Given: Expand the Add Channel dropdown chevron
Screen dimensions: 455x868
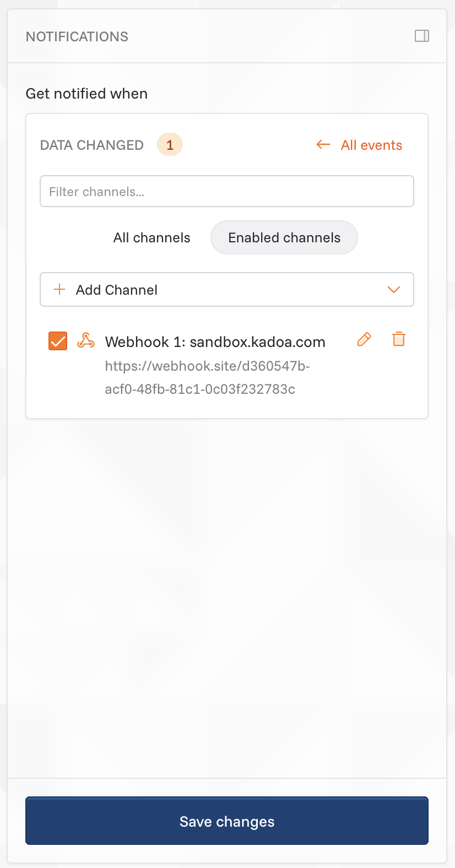Looking at the screenshot, I should point(394,290).
